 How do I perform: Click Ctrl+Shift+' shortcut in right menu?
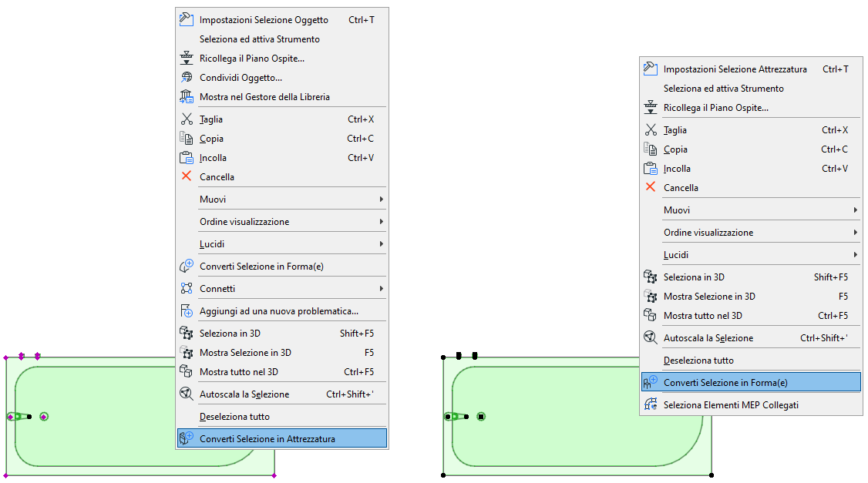coord(824,337)
